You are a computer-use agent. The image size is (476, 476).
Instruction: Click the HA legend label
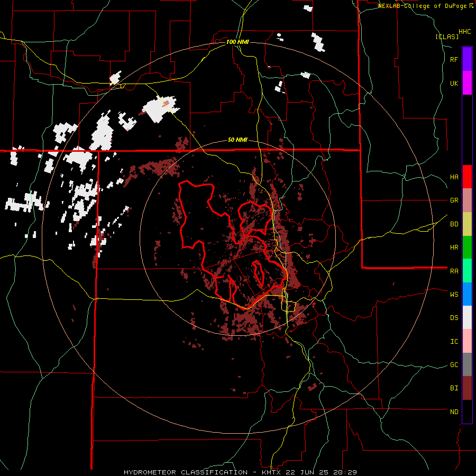coord(454,177)
